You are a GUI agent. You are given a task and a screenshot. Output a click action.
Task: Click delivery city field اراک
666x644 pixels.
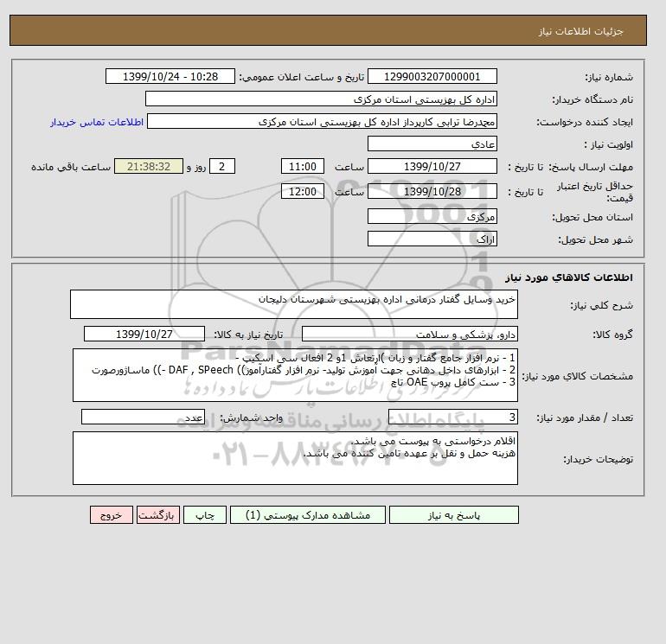pos(432,239)
